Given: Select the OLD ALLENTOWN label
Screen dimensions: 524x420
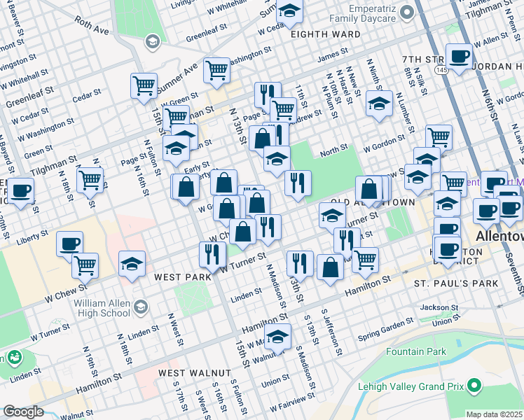Looking at the screenshot, I should (373, 202).
